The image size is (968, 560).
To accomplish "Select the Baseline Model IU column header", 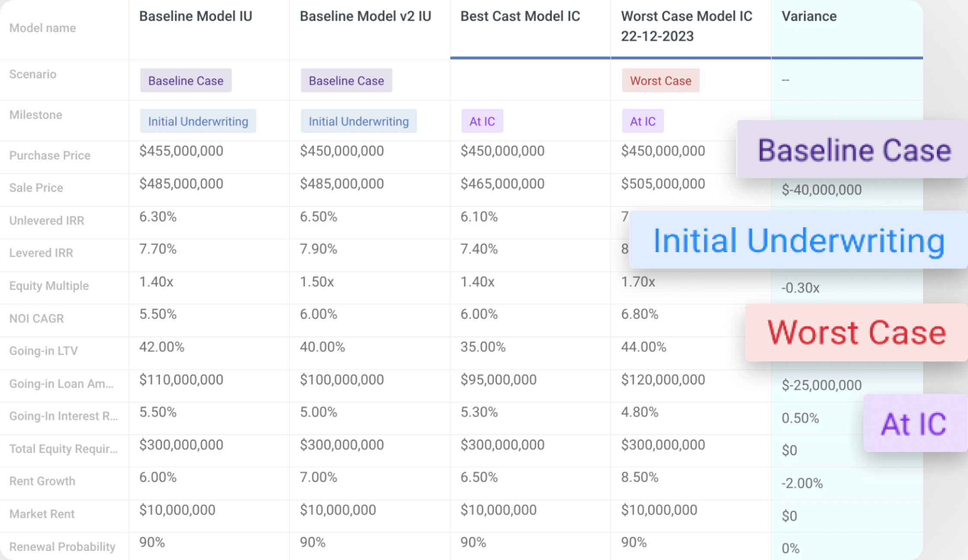I will point(194,16).
